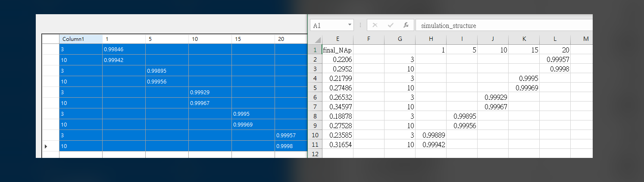Click the Column1 header in data grid
This screenshot has height=182, width=644.
(81, 39)
